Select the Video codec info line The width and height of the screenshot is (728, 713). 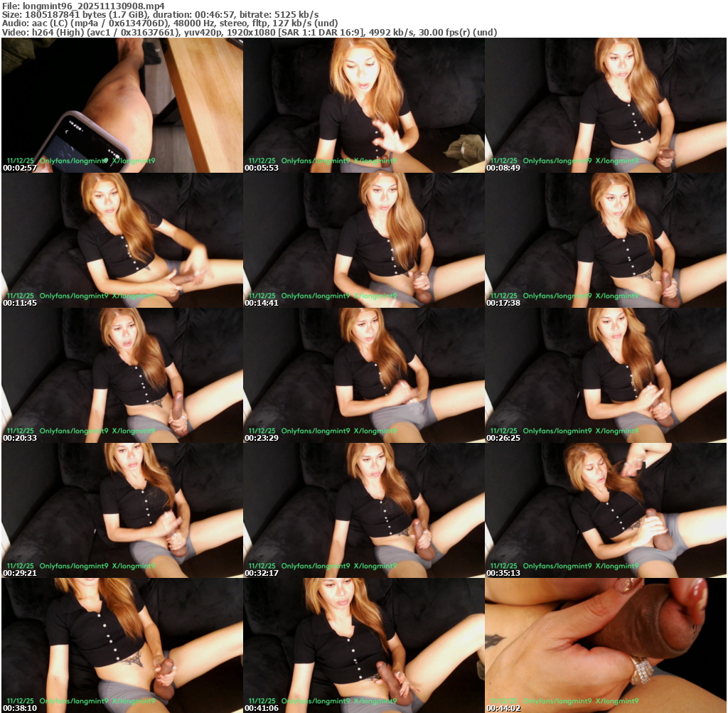[x=249, y=32]
